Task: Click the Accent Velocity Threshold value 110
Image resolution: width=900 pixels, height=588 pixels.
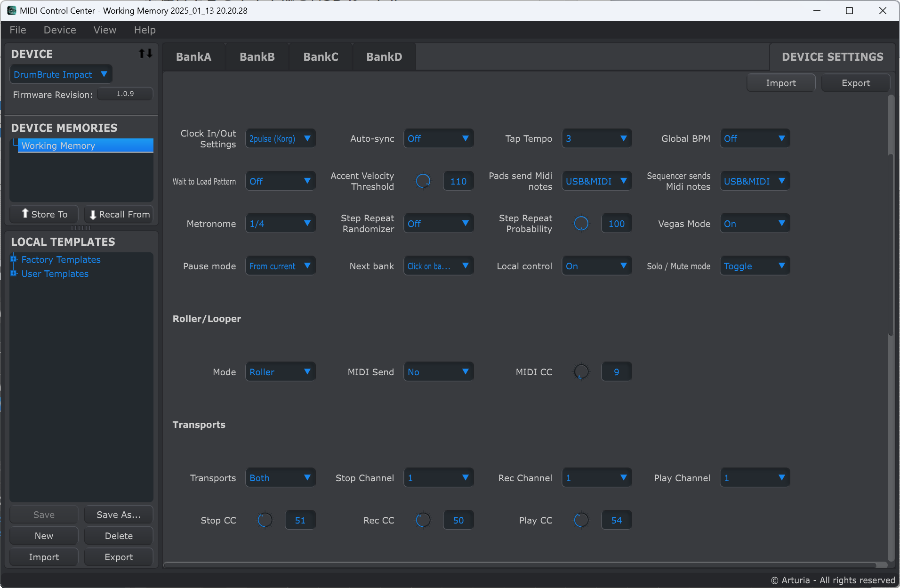Action: point(458,181)
